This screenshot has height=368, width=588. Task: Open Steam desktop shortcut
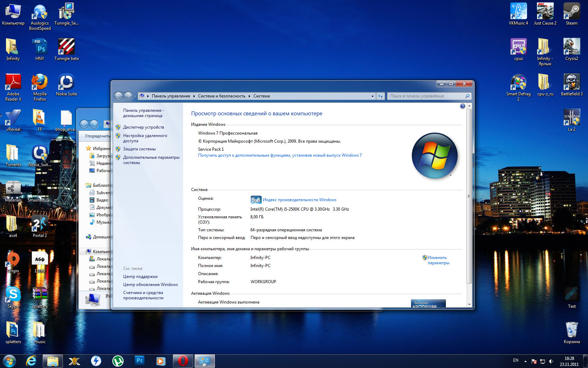coord(572,14)
